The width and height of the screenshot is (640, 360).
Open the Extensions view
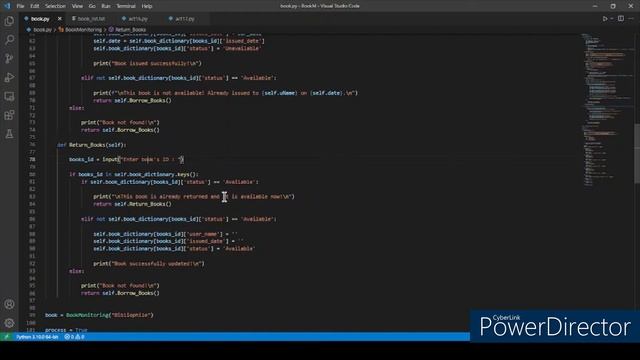point(9,115)
